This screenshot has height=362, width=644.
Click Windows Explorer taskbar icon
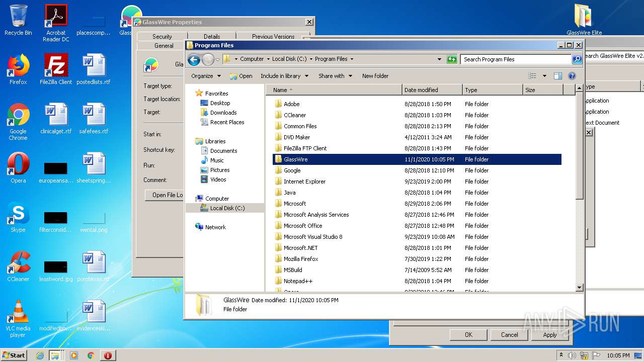click(x=55, y=355)
